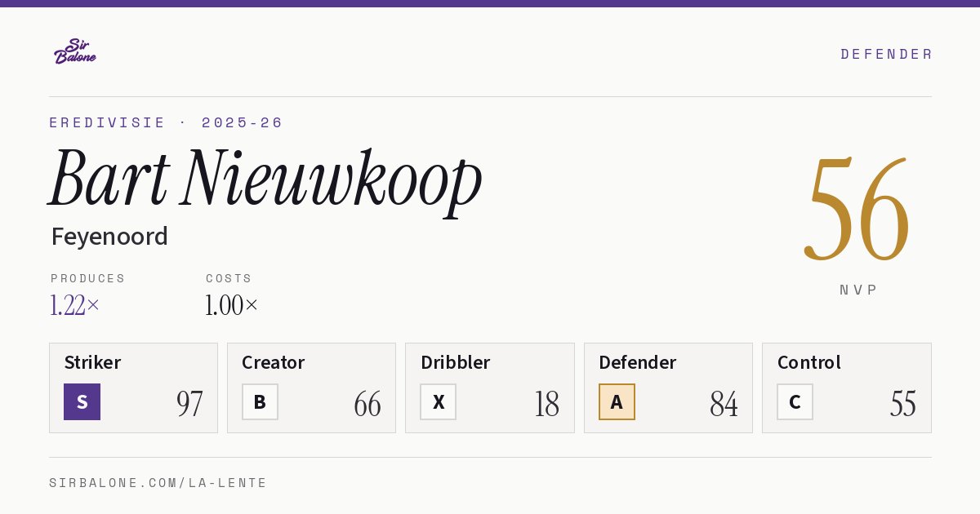Screen dimensions: 980x514
Task: Click the Control score 55
Action: (902, 403)
